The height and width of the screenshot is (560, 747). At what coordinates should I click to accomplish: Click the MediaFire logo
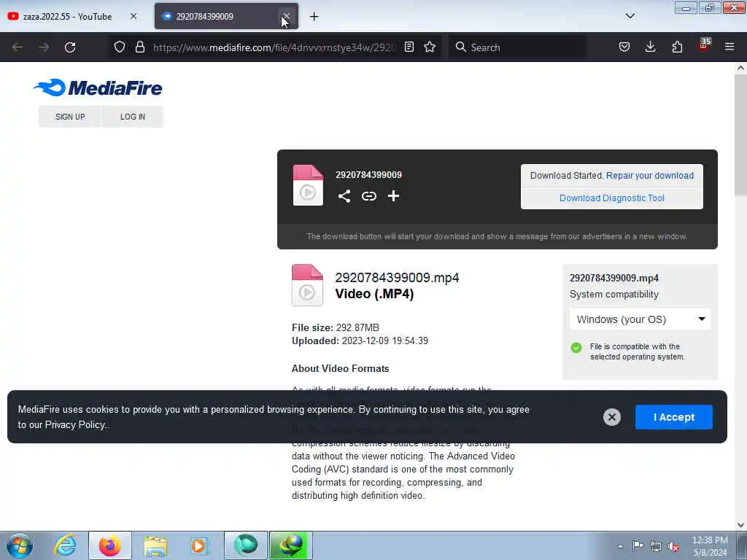pyautogui.click(x=98, y=87)
